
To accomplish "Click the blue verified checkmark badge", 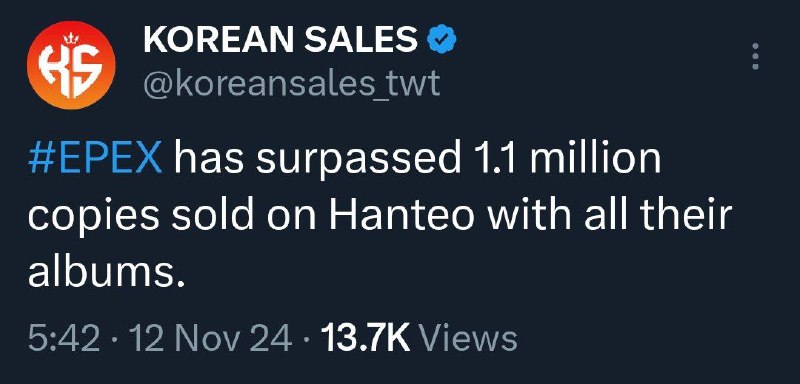I will click(x=441, y=41).
